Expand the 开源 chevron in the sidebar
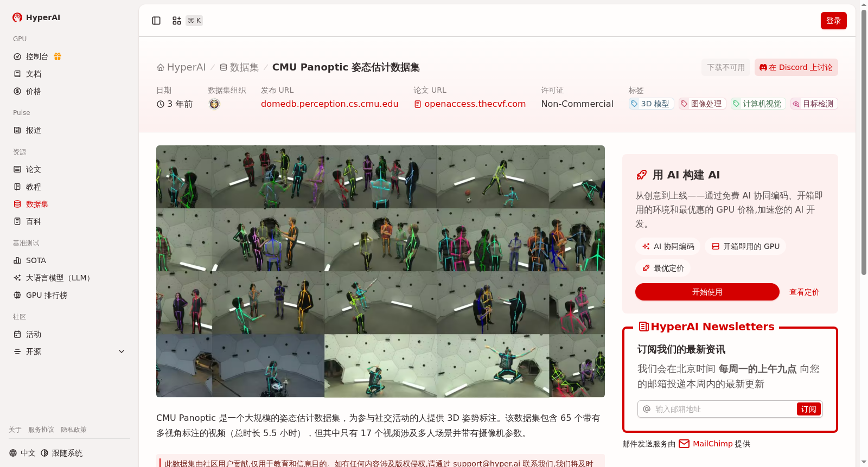Viewport: 868px width, 467px height. tap(122, 351)
